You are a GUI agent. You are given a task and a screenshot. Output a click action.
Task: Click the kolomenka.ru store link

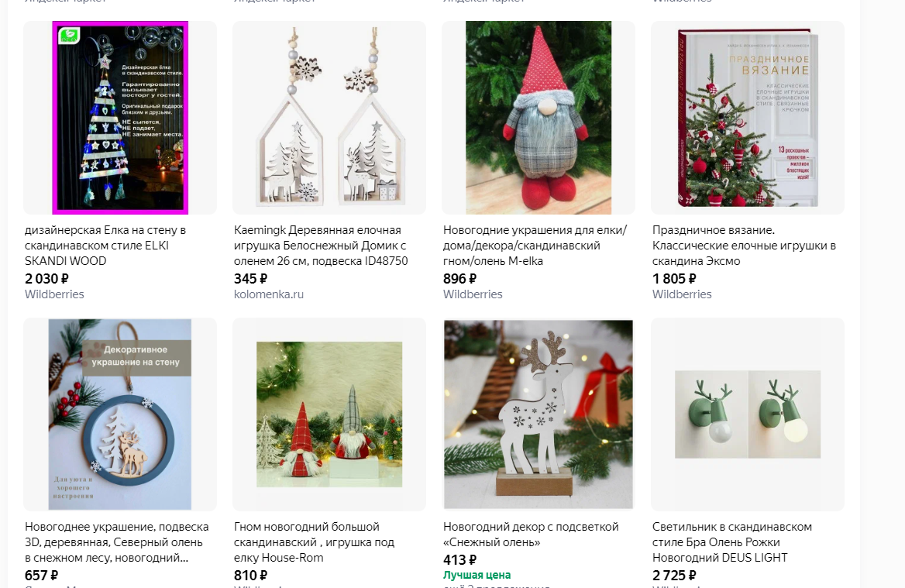[268, 294]
